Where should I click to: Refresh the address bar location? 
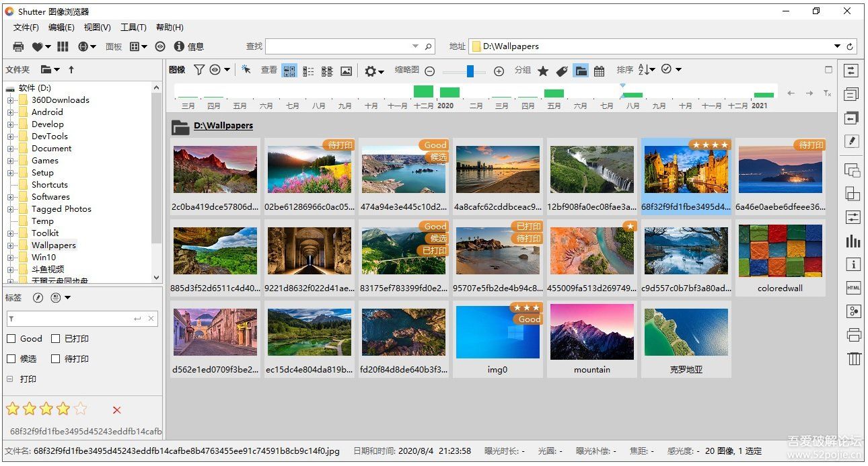tap(850, 46)
